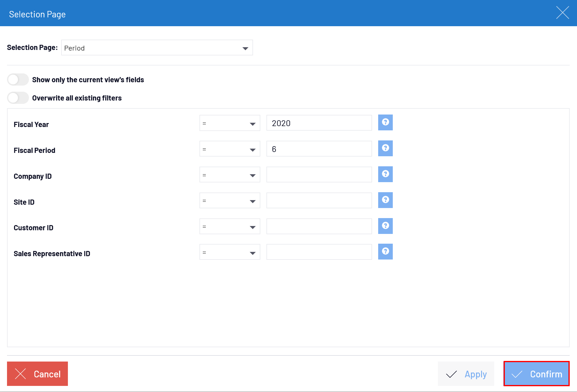577x392 pixels.
Task: Focus the Site ID value input field
Action: [x=319, y=201]
